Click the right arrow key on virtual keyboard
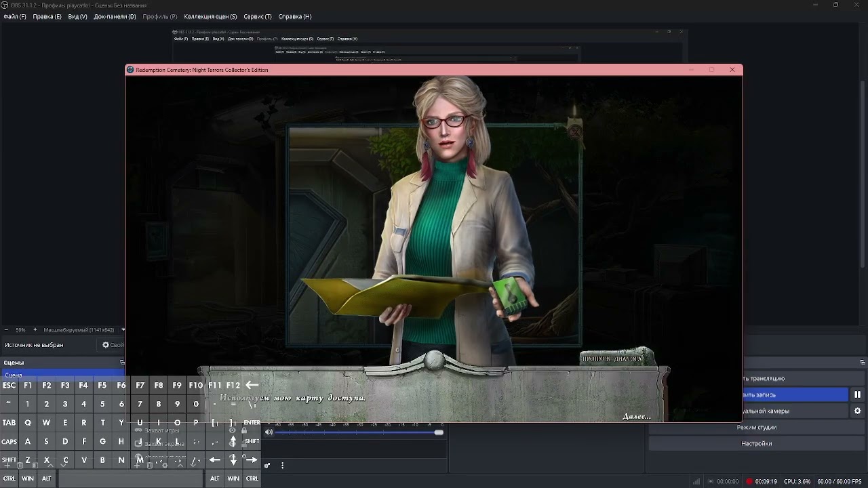 coord(252,460)
